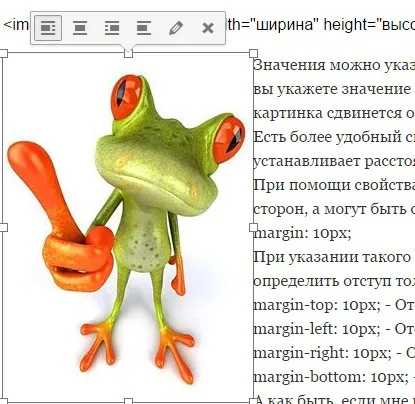Click the bottom-middle resize handle of image
The width and height of the screenshot is (415, 404).
(x=128, y=401)
